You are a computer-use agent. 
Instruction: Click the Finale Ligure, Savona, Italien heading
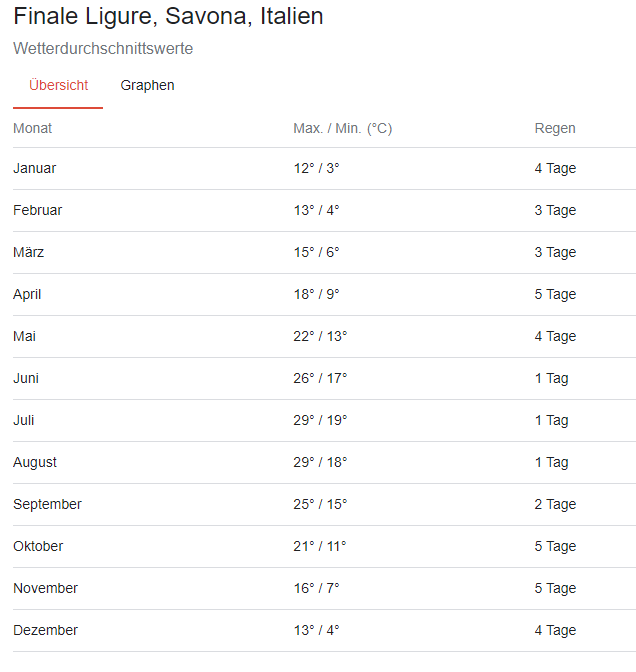point(168,17)
